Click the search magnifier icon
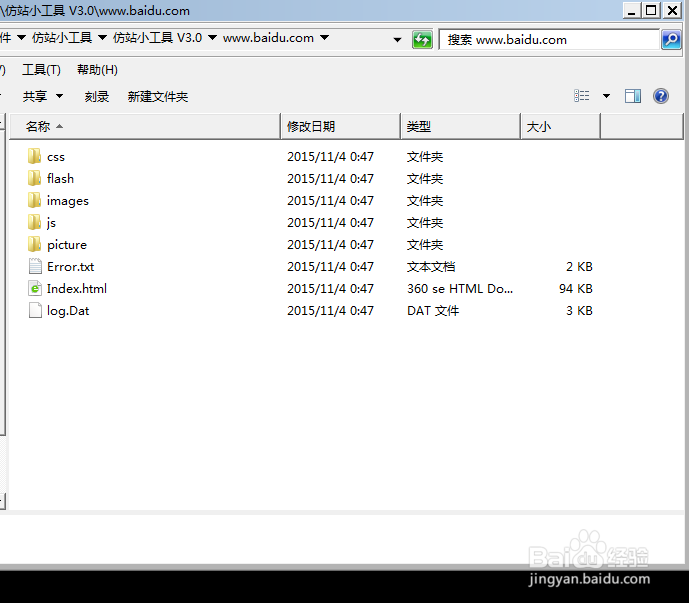Image resolution: width=689 pixels, height=603 pixels. tap(671, 40)
